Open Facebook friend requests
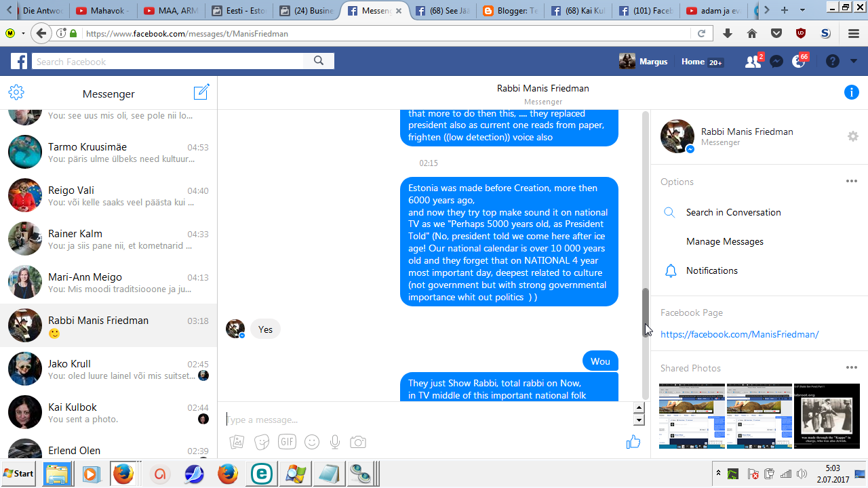This screenshot has height=488, width=868. (753, 62)
